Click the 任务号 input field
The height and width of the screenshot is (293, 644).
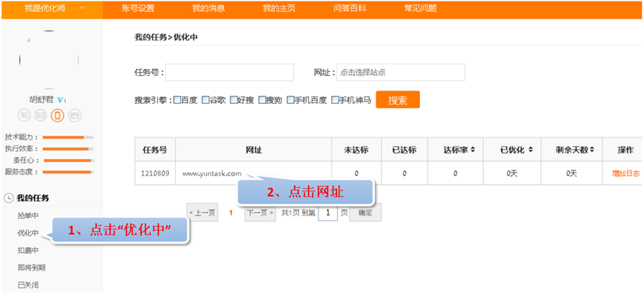(230, 72)
